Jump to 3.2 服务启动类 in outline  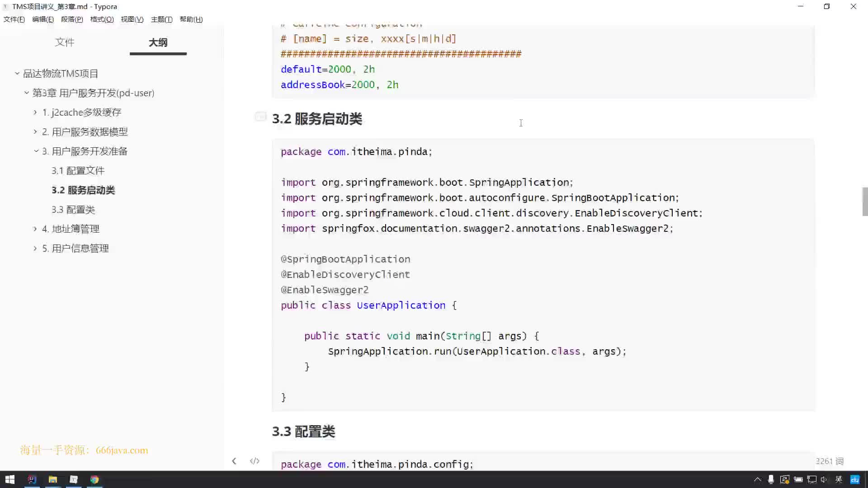point(83,190)
